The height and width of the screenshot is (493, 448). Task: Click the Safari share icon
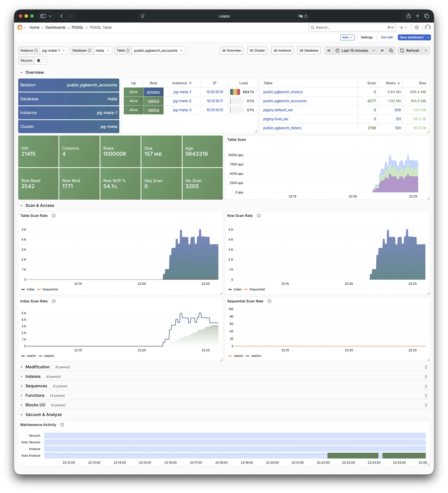click(x=408, y=16)
